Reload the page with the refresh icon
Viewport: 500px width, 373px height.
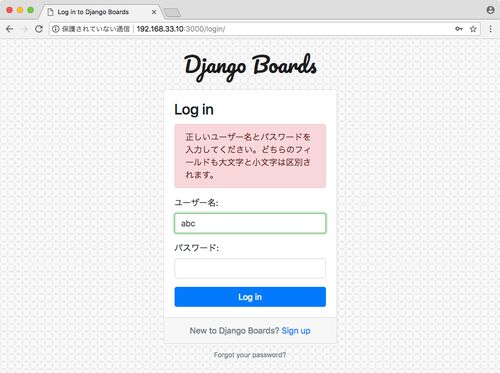(39, 29)
